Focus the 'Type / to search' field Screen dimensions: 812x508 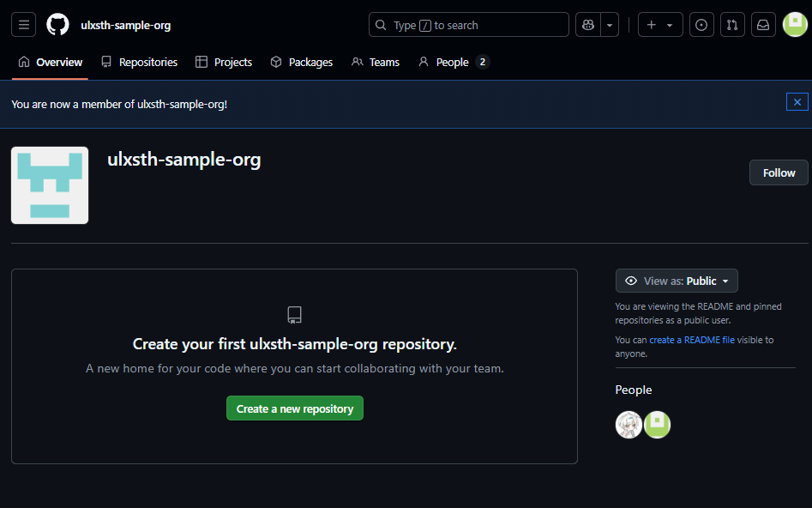[x=469, y=25]
